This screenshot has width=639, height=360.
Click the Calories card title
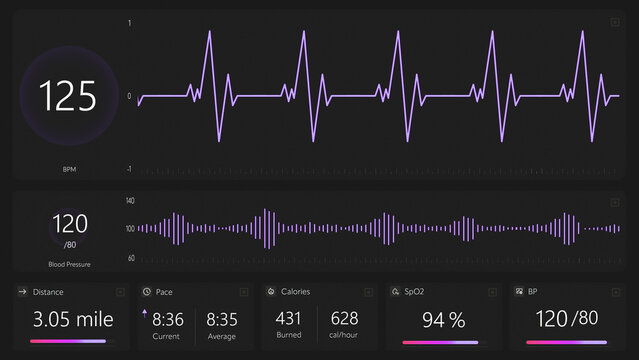[295, 292]
